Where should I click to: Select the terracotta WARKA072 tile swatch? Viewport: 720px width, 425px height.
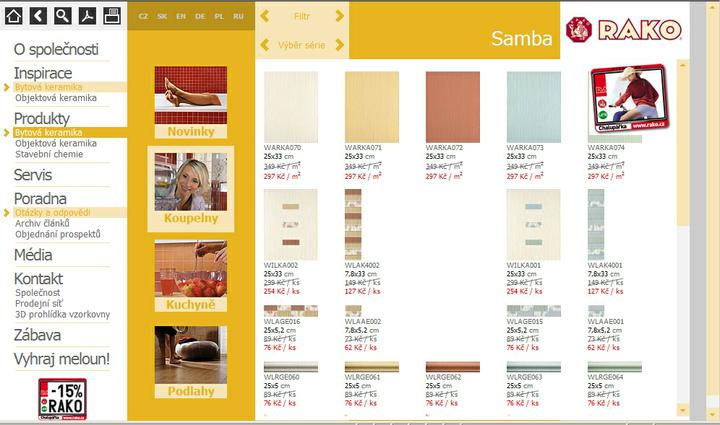click(x=453, y=107)
